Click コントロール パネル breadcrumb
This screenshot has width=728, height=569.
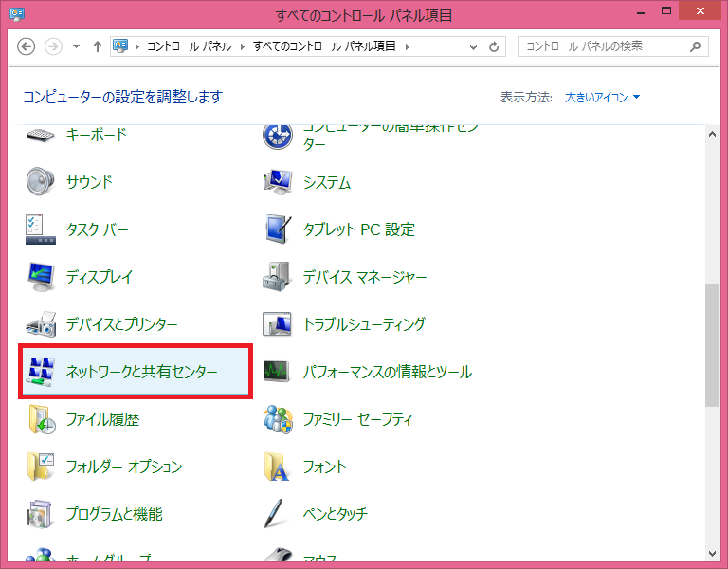(x=189, y=46)
